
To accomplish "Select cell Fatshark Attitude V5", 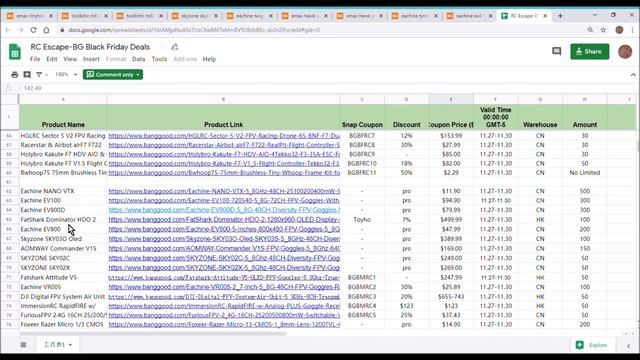I will pyautogui.click(x=63, y=278).
